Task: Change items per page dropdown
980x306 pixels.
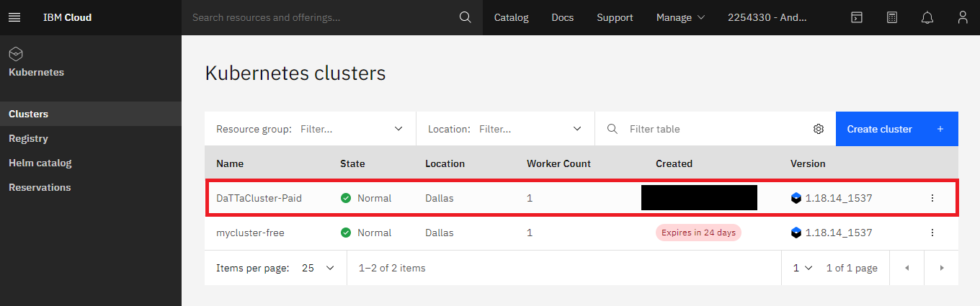Action: tap(318, 268)
